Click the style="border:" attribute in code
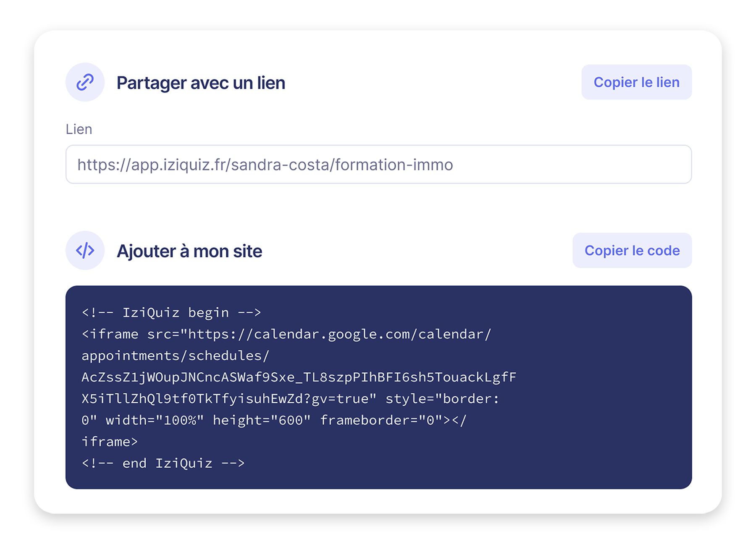 click(x=442, y=399)
